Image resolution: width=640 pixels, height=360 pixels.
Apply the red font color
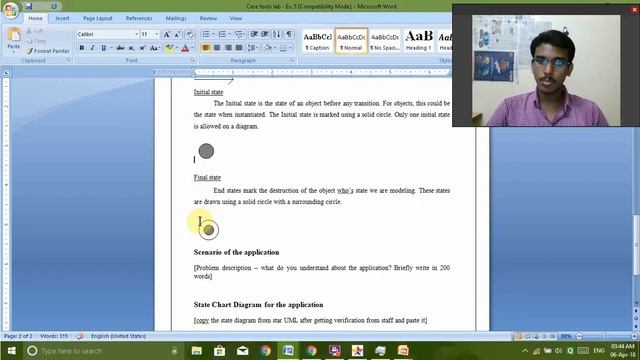coord(185,48)
